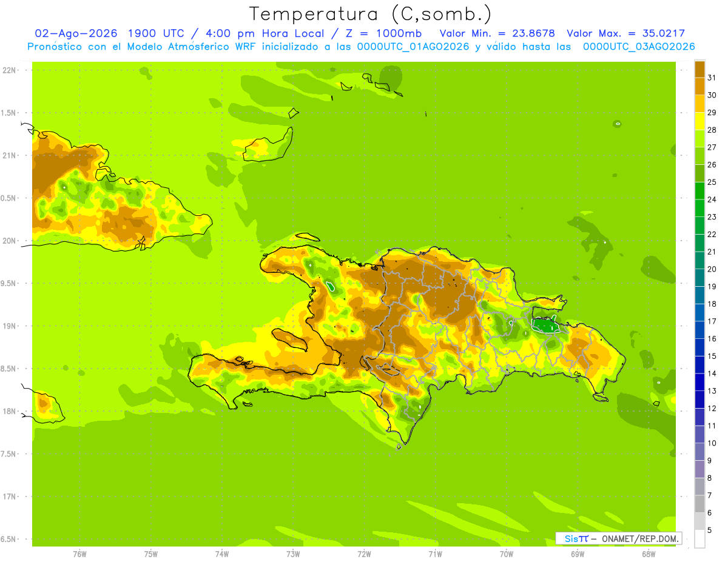Image resolution: width=728 pixels, height=562 pixels.
Task: Click the darkest orange swatch above 31 in the colorbar
Action: (699, 69)
